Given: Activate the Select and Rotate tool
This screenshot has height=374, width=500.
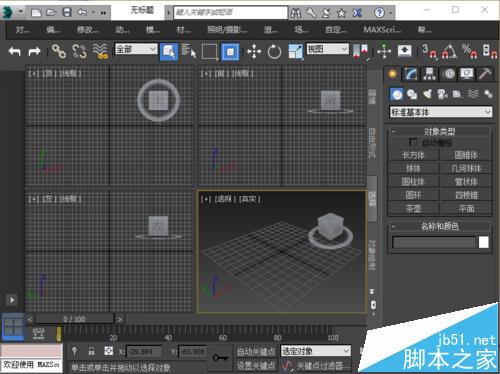Looking at the screenshot, I should pyautogui.click(x=274, y=52).
